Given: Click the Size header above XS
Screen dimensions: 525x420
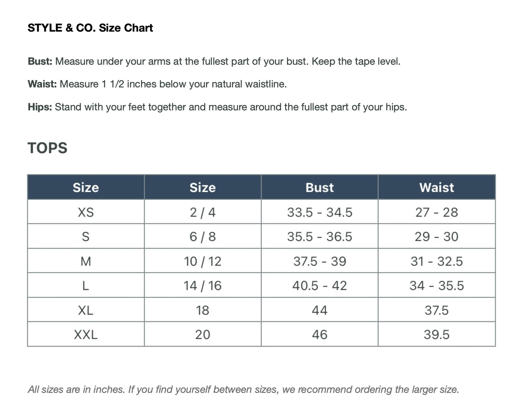Looking at the screenshot, I should pyautogui.click(x=86, y=187).
